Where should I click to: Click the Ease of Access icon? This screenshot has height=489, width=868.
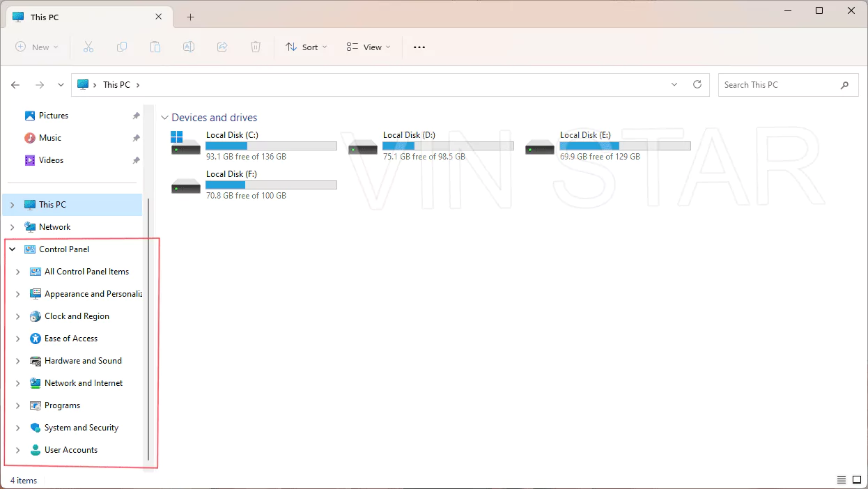pos(36,339)
